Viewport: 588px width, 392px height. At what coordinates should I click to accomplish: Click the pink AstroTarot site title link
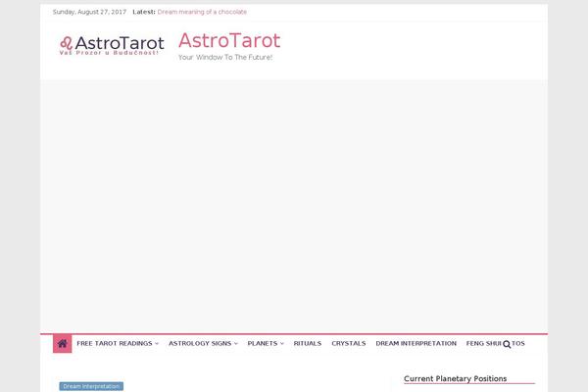point(229,40)
